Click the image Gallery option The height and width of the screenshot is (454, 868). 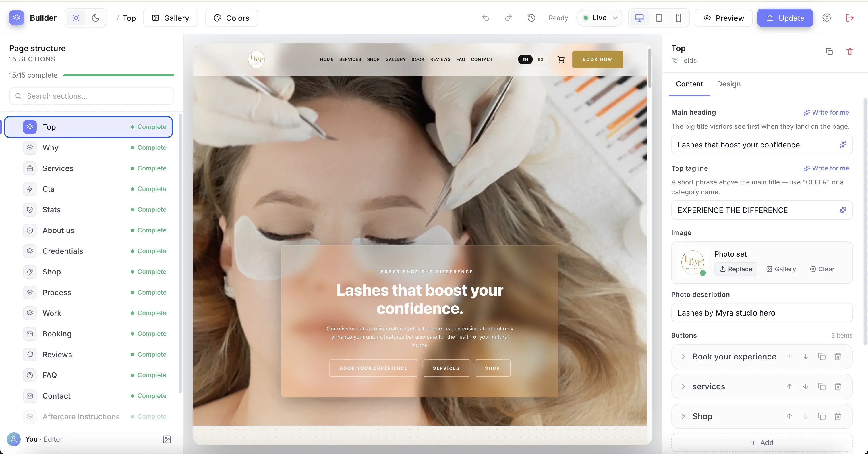point(781,269)
